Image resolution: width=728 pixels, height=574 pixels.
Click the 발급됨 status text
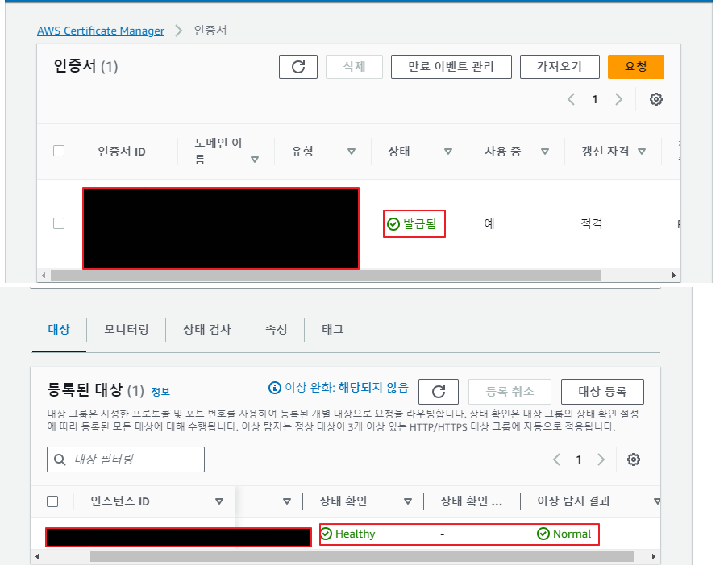(x=420, y=224)
